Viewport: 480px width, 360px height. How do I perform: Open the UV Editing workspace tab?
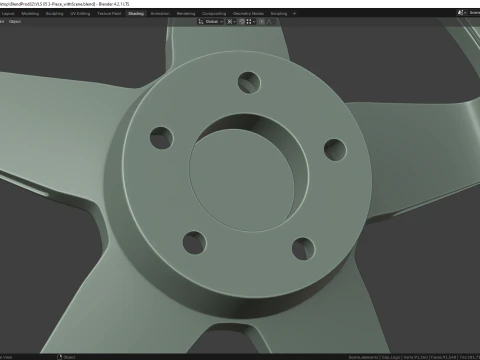pyautogui.click(x=80, y=14)
